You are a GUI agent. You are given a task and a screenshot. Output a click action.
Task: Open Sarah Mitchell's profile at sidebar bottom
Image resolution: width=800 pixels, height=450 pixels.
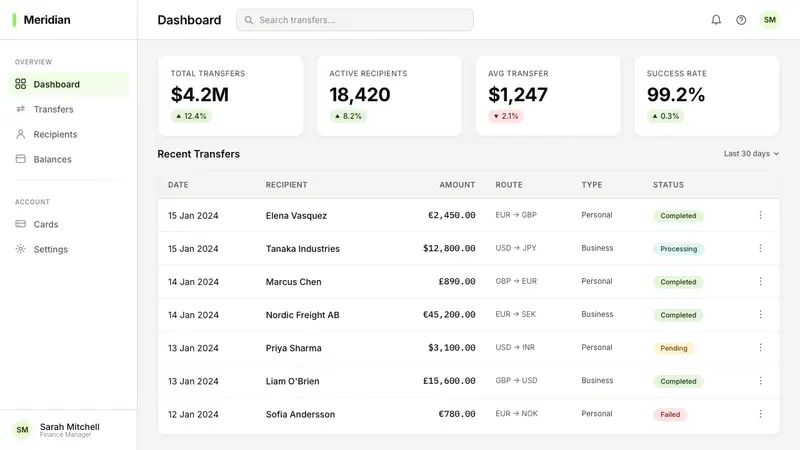68,430
